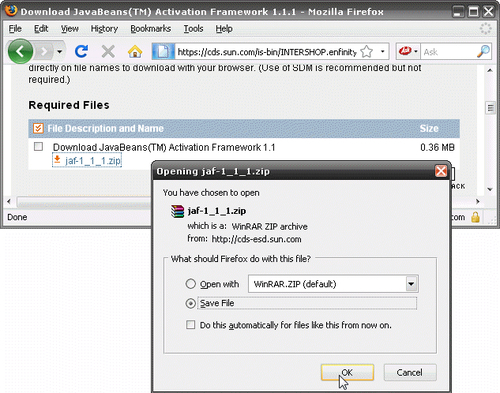The image size is (500, 393).
Task: Maximize the Firefox window
Action: point(473,12)
